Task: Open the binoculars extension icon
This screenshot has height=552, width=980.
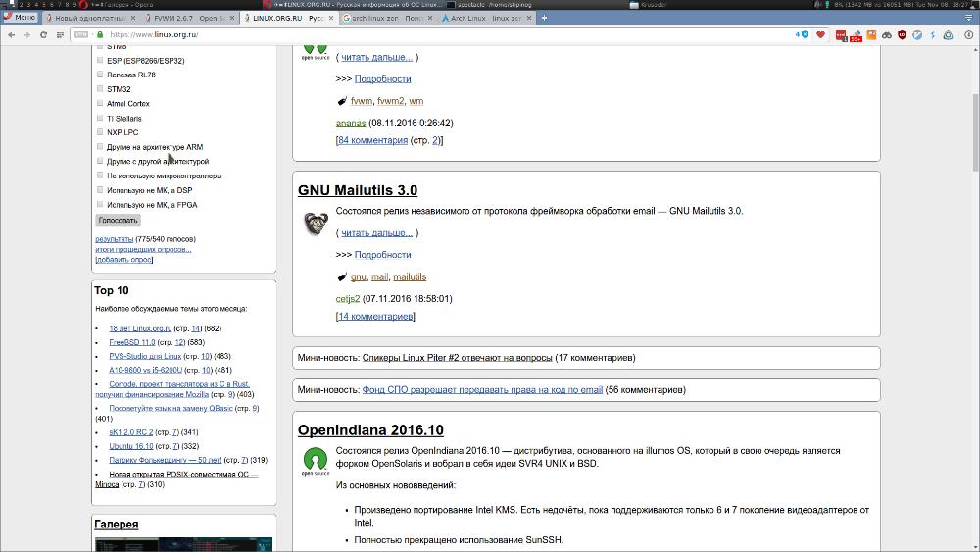Action: point(887,35)
